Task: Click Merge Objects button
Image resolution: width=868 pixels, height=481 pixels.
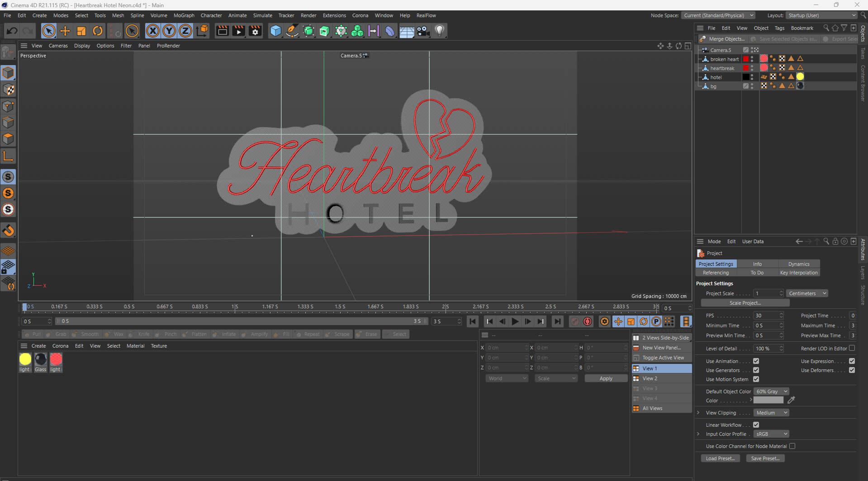Action: click(x=722, y=39)
